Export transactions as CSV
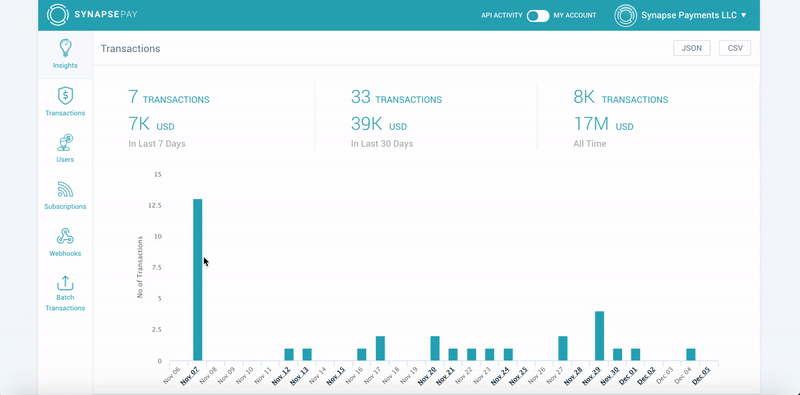This screenshot has width=800, height=395. pyautogui.click(x=735, y=48)
